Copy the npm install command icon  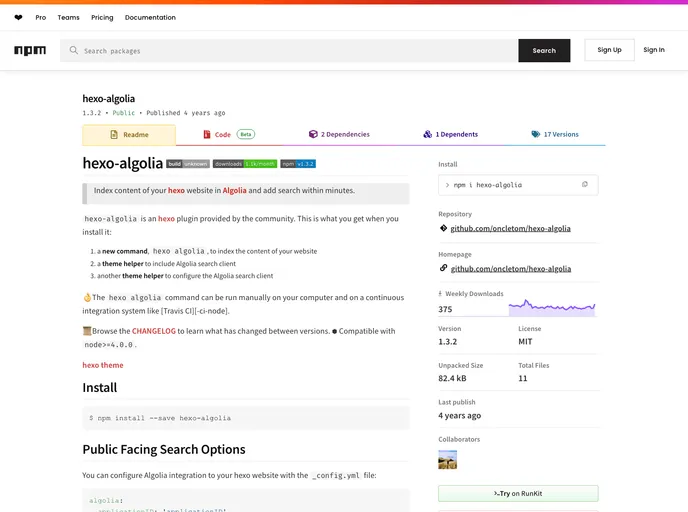tap(585, 185)
